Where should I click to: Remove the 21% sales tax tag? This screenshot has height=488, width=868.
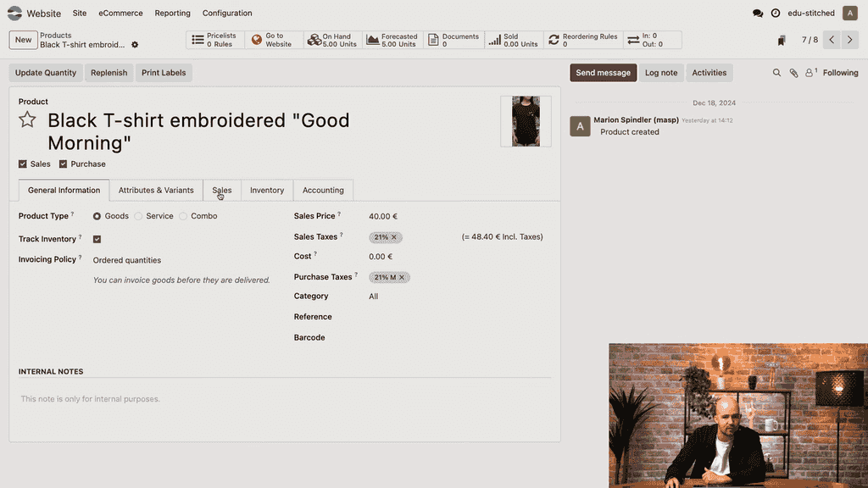pyautogui.click(x=394, y=237)
